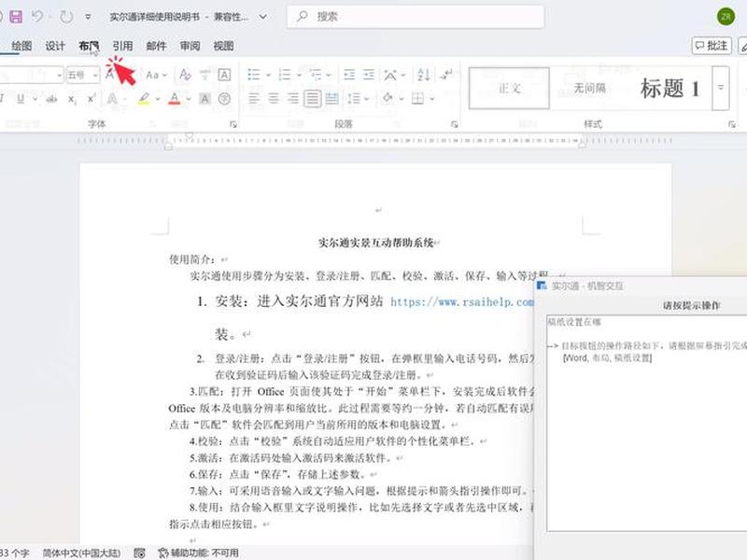Toggle subscript formatting

click(x=72, y=99)
